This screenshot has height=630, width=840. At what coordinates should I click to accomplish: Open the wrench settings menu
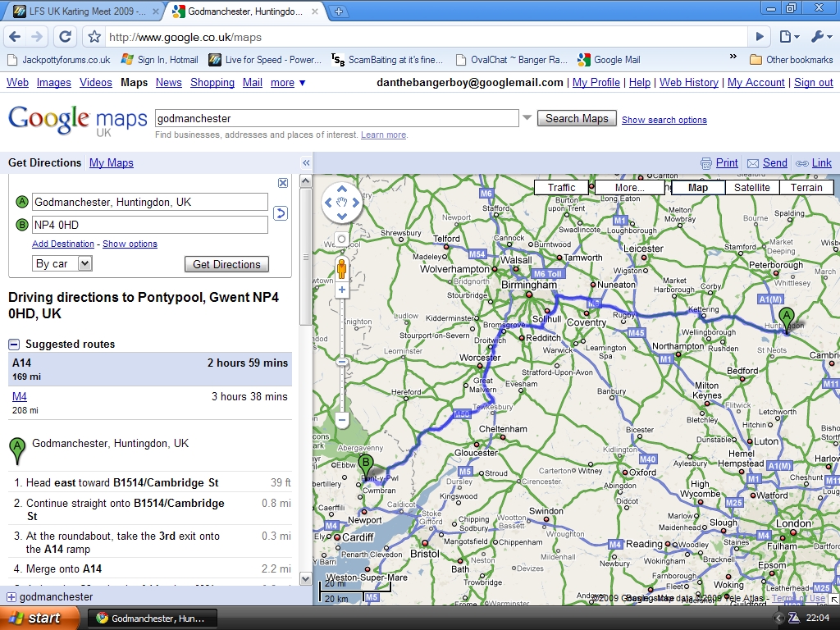822,37
